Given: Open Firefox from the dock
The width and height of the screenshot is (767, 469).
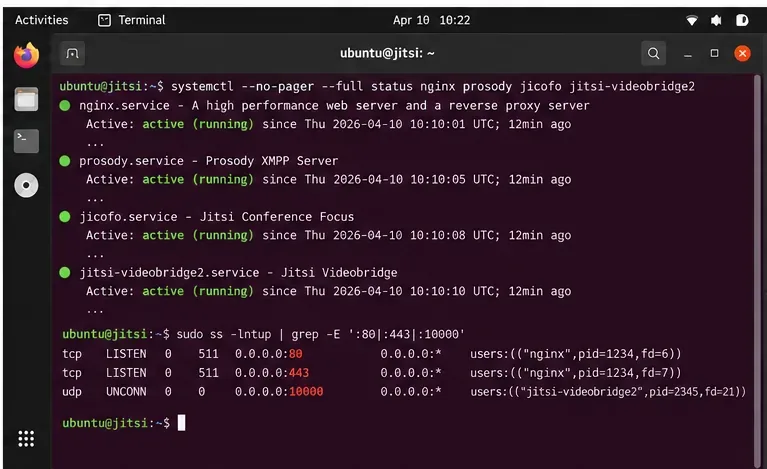Looking at the screenshot, I should coord(26,55).
